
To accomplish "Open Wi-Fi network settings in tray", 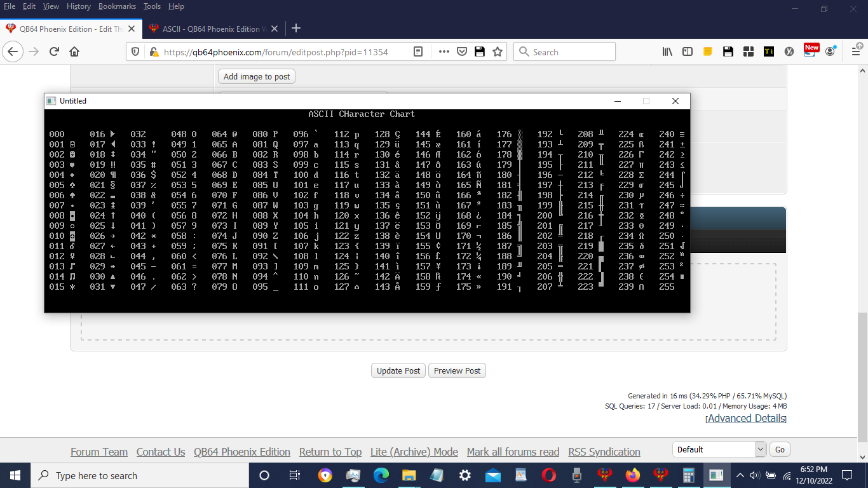I will 787,475.
